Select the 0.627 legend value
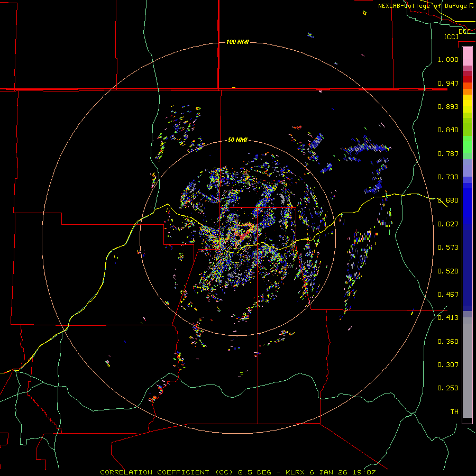This screenshot has width=476, height=476. 448,224
